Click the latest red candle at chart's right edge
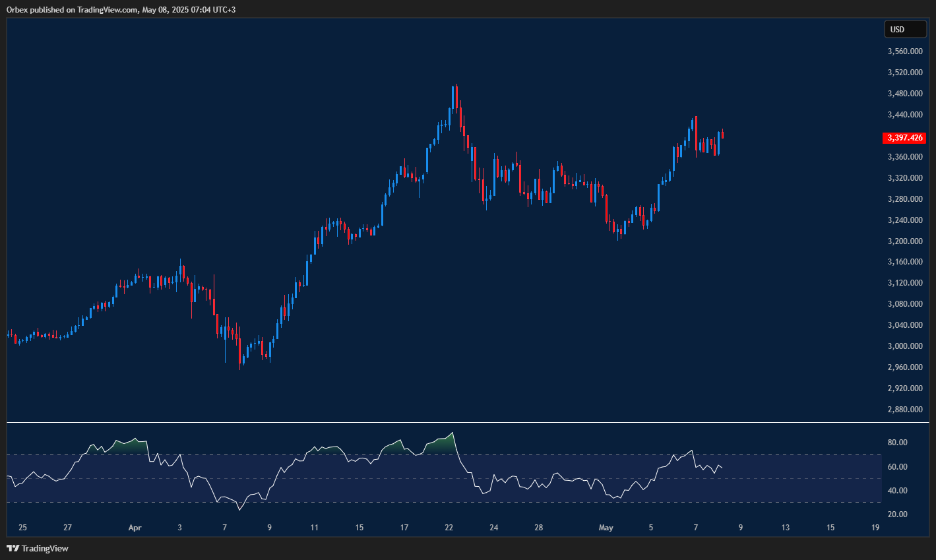 click(x=723, y=135)
